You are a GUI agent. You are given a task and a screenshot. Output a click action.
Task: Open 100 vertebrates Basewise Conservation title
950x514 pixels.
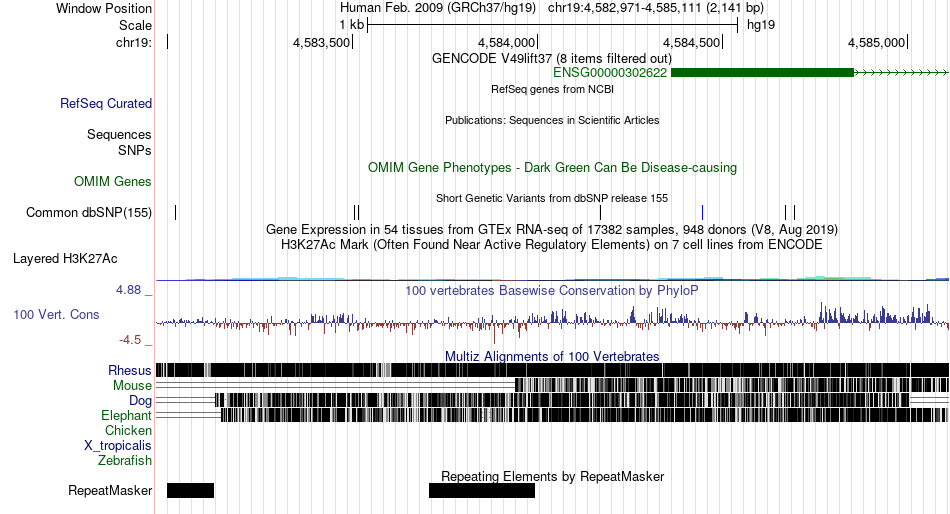(551, 290)
